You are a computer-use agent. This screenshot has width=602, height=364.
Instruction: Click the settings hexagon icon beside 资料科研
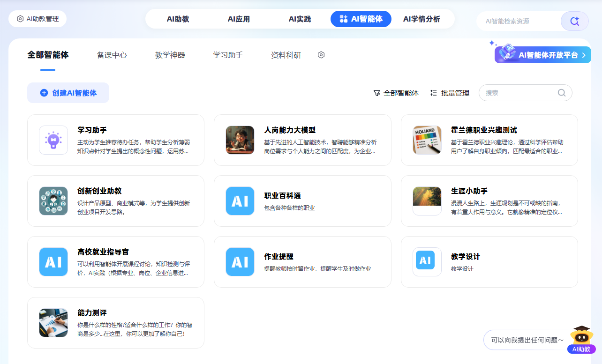point(321,55)
